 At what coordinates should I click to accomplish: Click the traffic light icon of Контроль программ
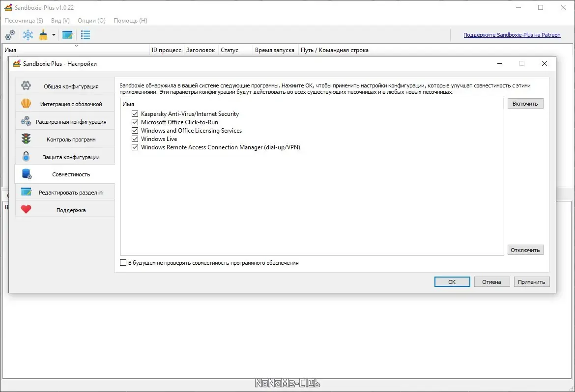26,139
